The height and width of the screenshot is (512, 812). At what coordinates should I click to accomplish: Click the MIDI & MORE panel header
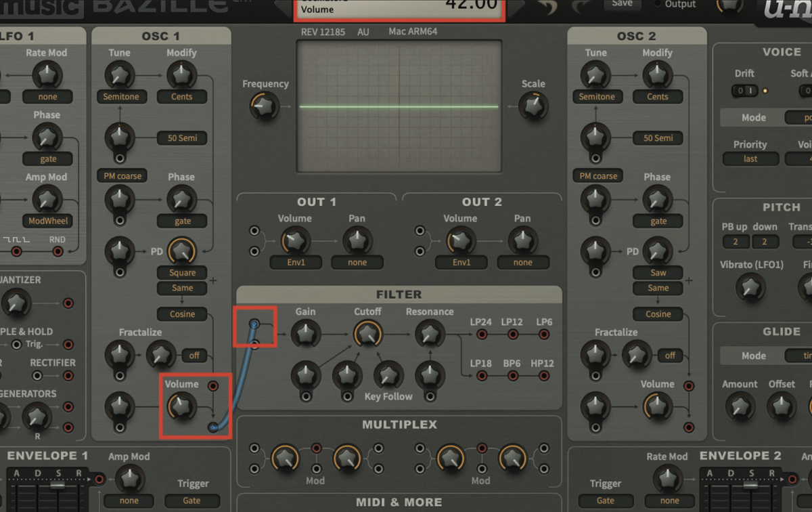pyautogui.click(x=399, y=503)
